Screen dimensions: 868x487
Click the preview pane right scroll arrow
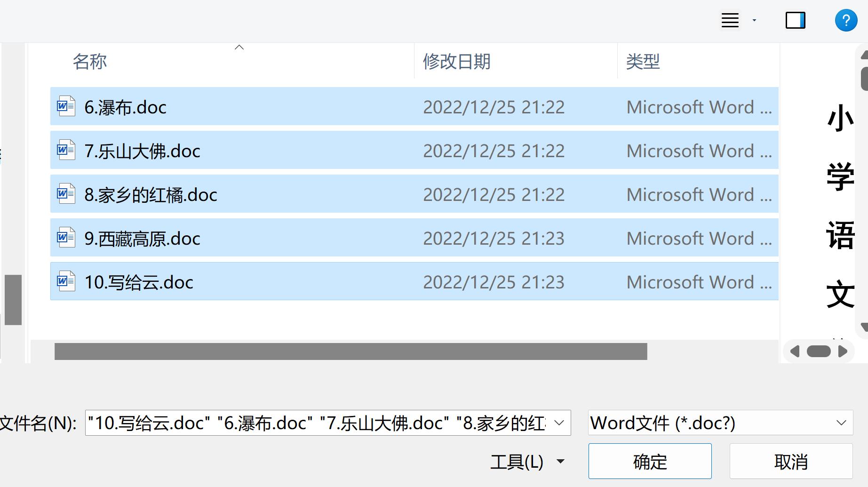point(843,351)
